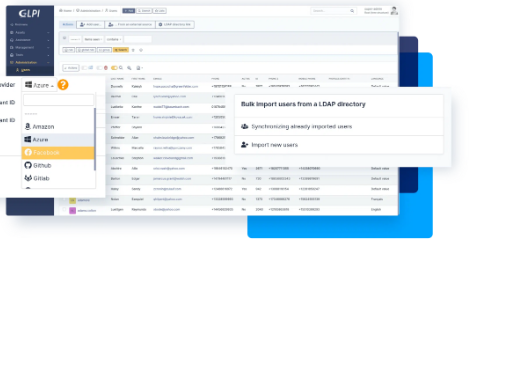Click the GLPI logo
The width and height of the screenshot is (524, 368).
click(x=29, y=13)
